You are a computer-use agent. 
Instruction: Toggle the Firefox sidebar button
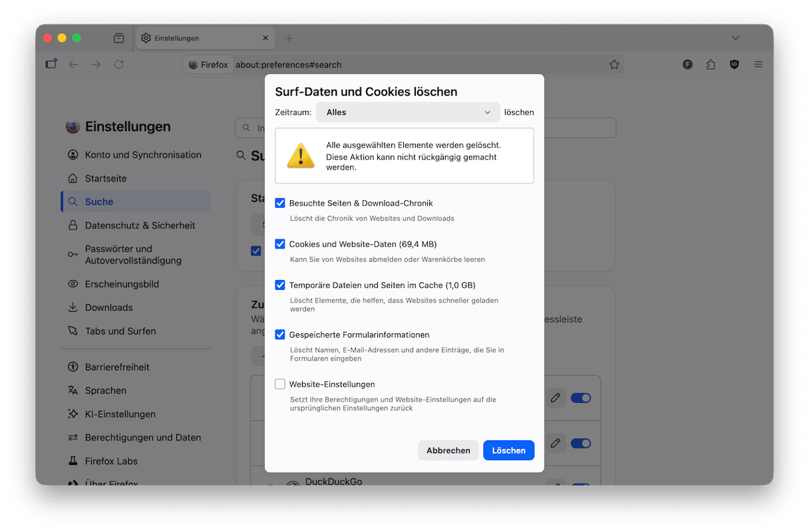tap(51, 65)
